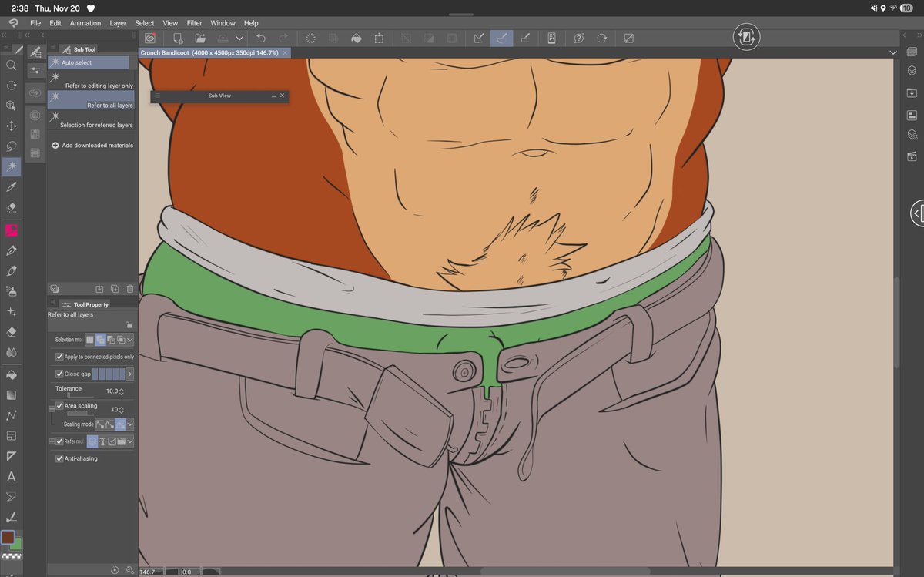Expand the Selection mode dropdown arrow
This screenshot has width=924, height=577.
pos(130,339)
